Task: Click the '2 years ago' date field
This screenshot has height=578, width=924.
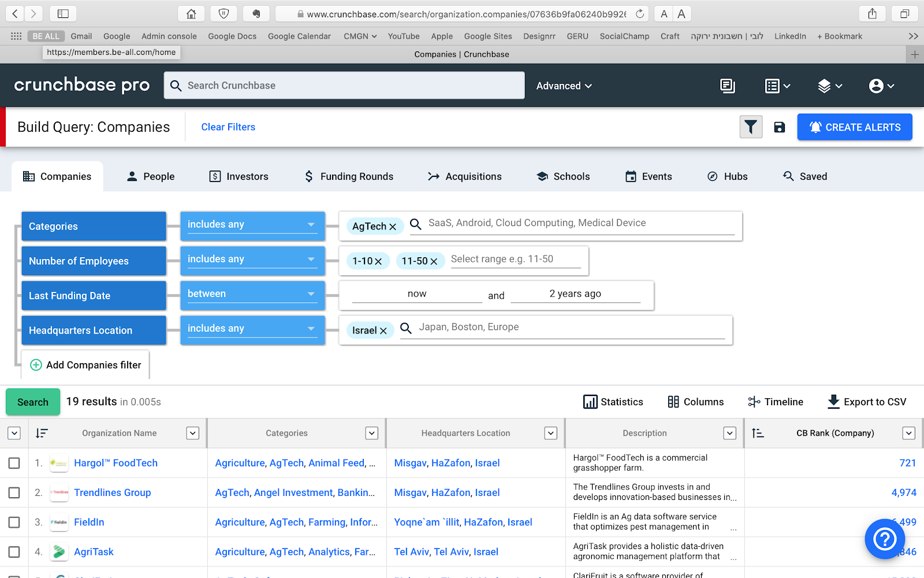Action: (x=575, y=294)
